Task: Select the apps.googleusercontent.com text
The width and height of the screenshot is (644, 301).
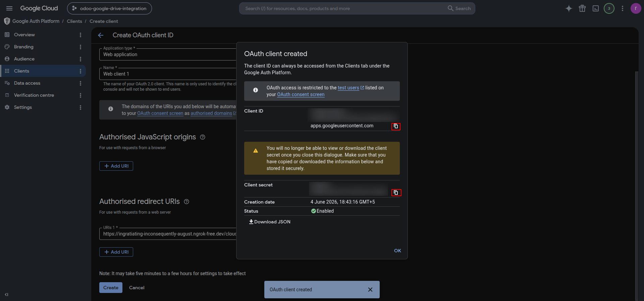Action: pyautogui.click(x=342, y=126)
